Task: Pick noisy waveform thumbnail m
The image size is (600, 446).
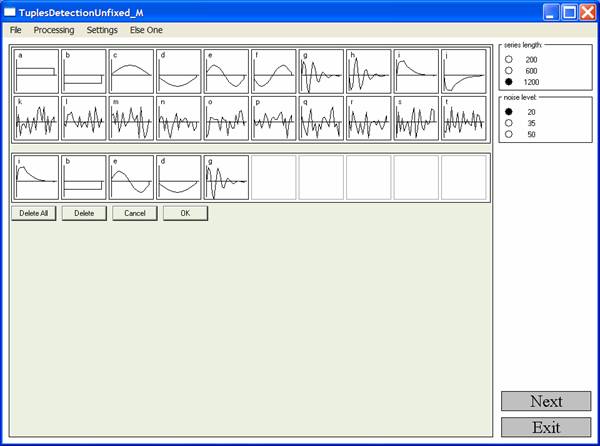Action: tap(131, 118)
